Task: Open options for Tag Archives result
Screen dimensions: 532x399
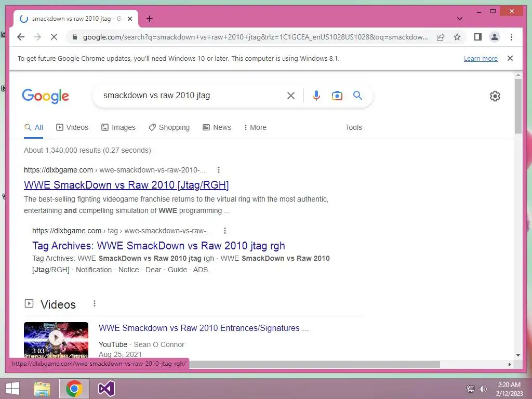Action: point(224,231)
